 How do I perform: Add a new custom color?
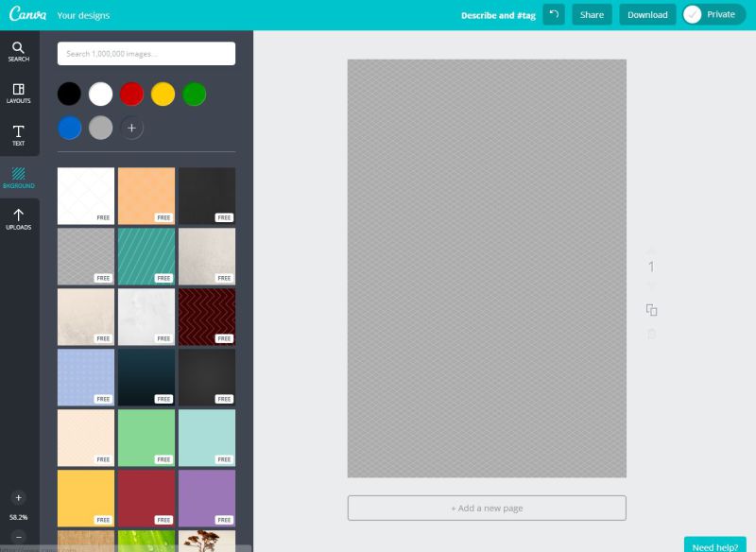(x=131, y=128)
